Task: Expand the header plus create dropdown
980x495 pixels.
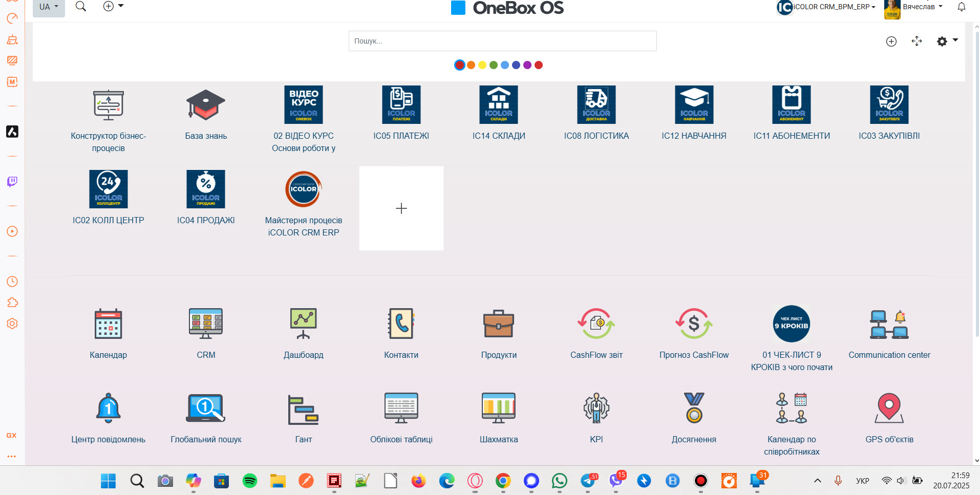Action: (114, 6)
